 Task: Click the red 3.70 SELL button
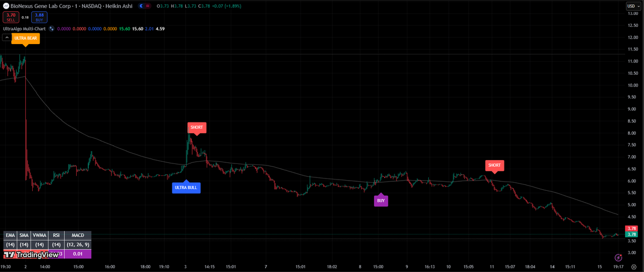[x=11, y=17]
